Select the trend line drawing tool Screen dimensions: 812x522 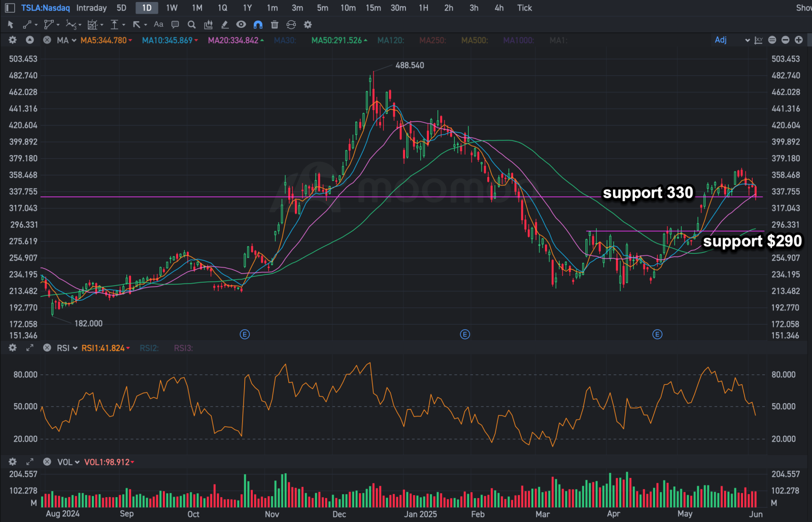(x=27, y=24)
